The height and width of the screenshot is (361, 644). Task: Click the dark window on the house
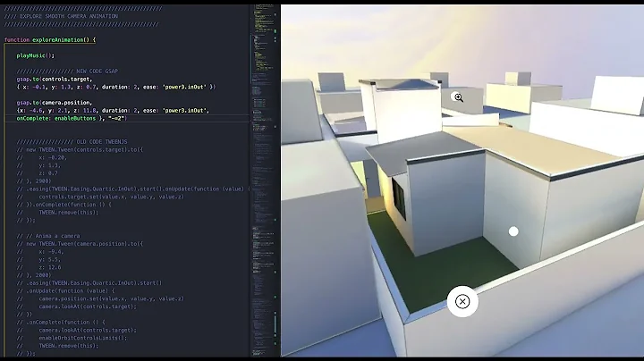[x=398, y=198]
